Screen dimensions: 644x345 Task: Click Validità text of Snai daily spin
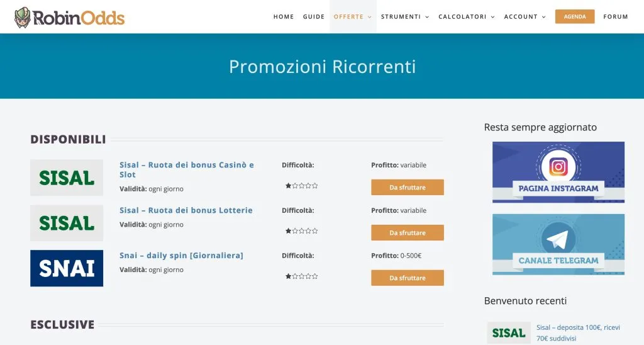[x=152, y=269]
